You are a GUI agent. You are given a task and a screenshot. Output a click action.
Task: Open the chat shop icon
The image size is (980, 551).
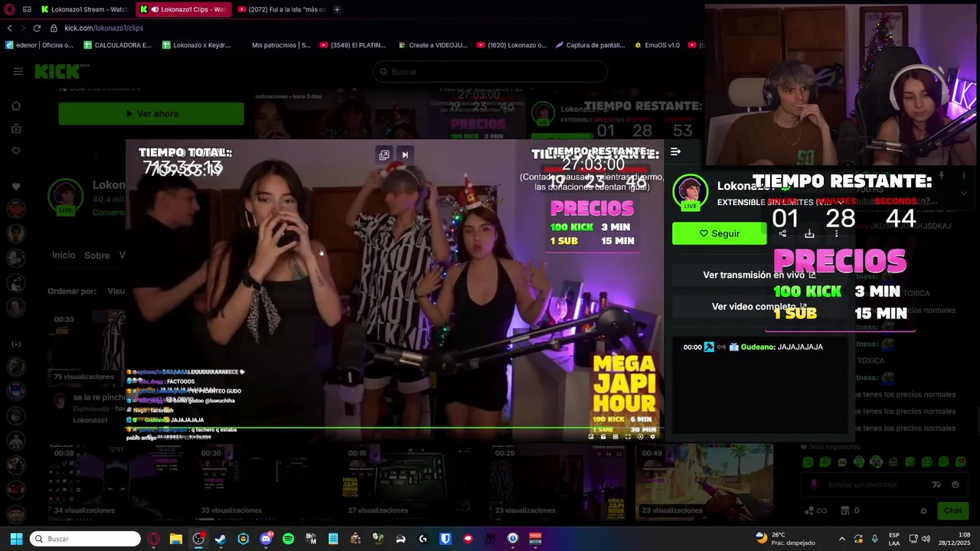(x=845, y=510)
